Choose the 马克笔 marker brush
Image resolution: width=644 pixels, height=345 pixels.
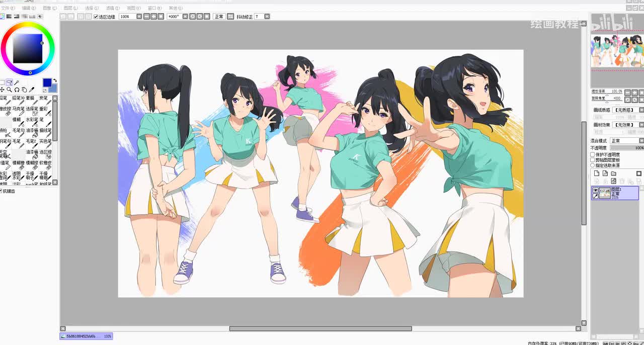click(18, 111)
